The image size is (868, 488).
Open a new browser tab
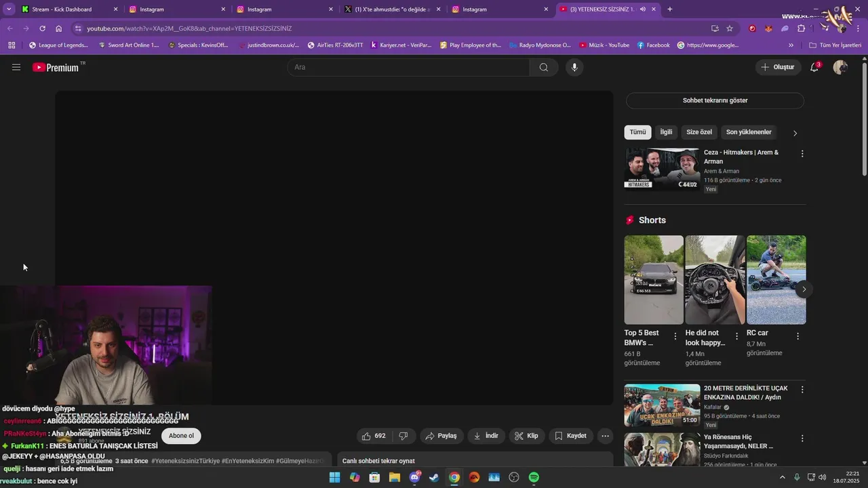pyautogui.click(x=670, y=9)
